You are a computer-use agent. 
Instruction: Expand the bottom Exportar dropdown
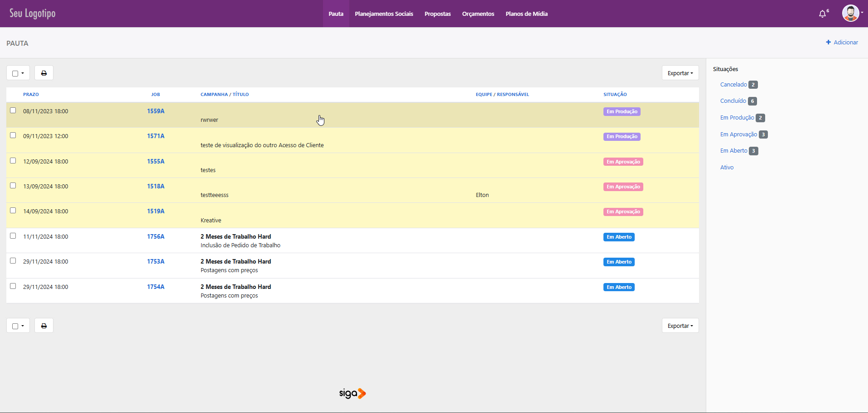tap(680, 326)
